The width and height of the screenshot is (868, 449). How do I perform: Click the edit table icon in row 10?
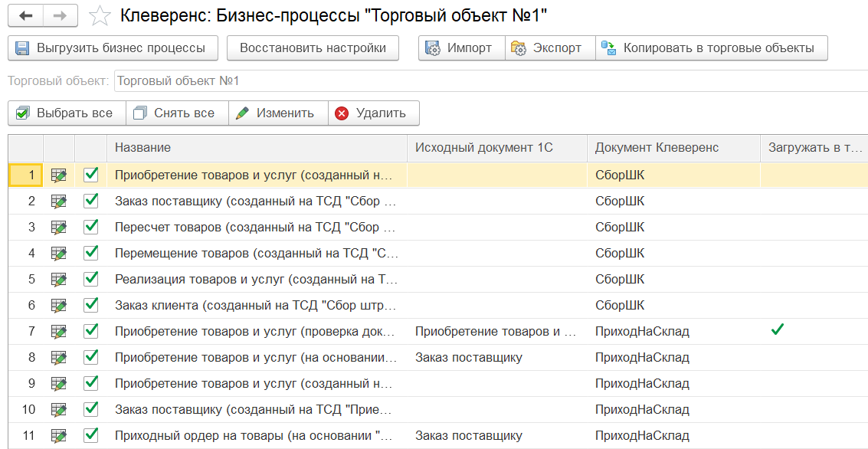coord(59,410)
